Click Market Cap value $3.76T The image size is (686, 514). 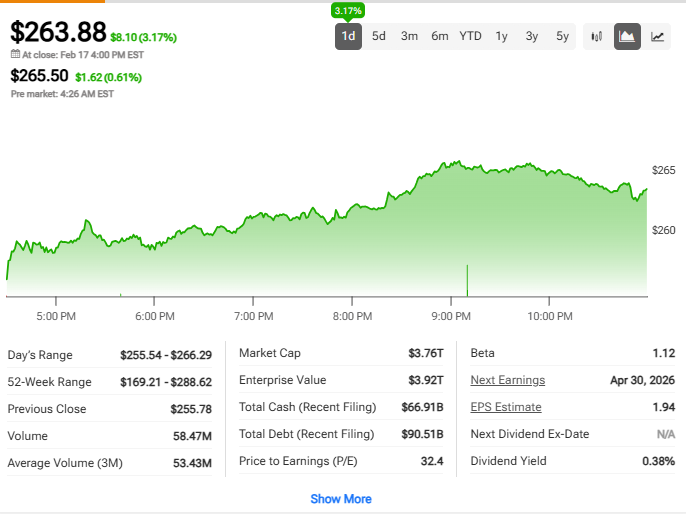(x=426, y=353)
